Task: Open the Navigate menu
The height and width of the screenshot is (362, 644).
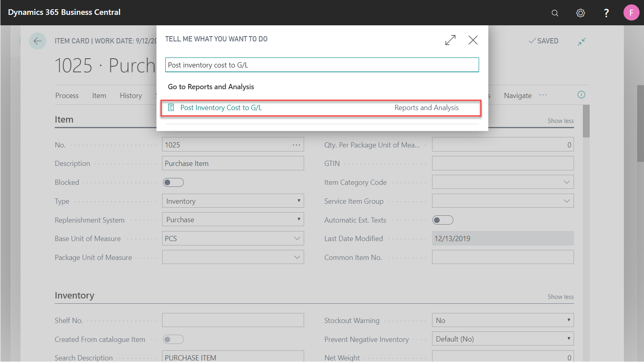Action: pos(518,96)
